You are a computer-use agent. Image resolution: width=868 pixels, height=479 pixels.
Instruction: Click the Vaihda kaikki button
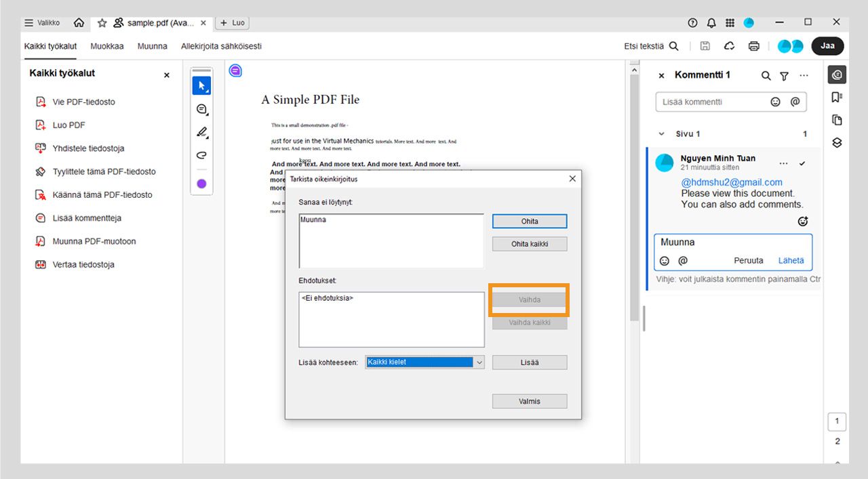[530, 322]
